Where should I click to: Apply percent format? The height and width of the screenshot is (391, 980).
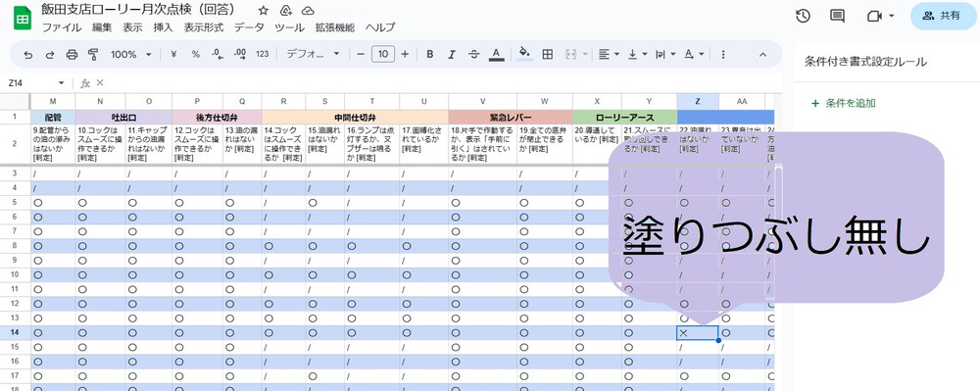point(196,54)
